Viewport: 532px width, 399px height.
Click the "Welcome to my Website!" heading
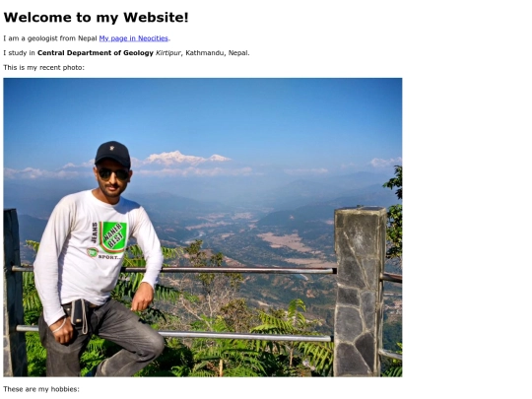pyautogui.click(x=96, y=18)
